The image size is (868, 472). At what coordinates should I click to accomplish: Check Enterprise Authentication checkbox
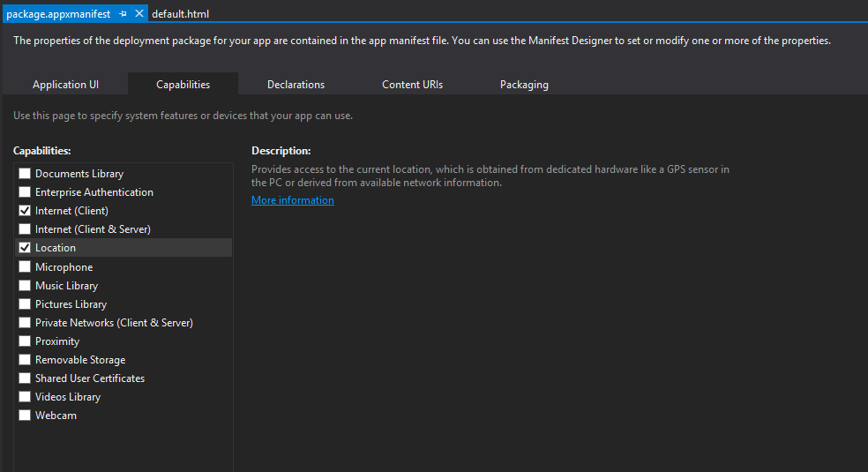click(25, 192)
